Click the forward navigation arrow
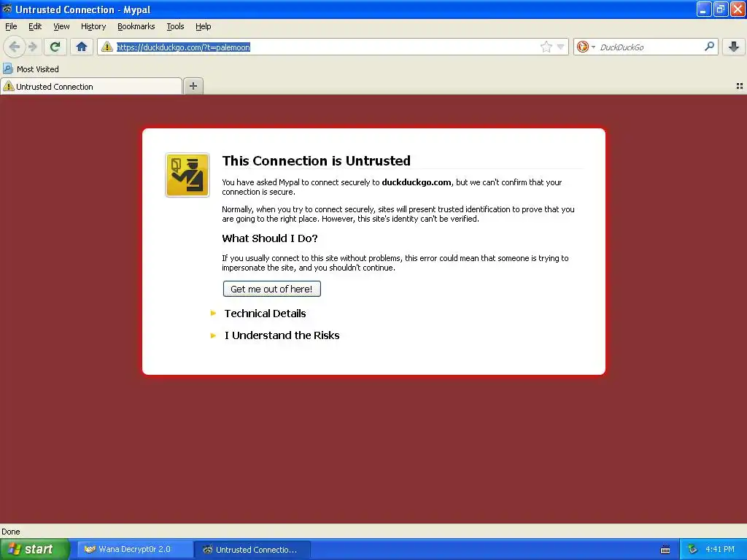747x560 pixels. coord(33,47)
